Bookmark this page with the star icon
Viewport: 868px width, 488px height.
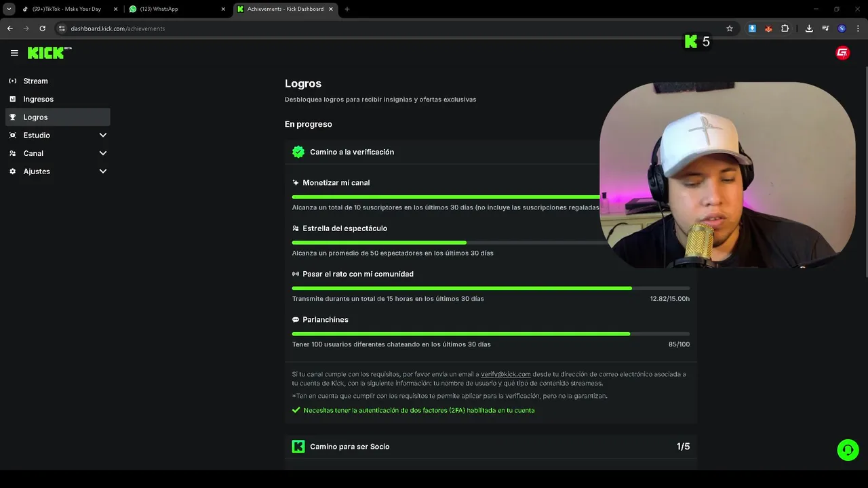pos(730,28)
